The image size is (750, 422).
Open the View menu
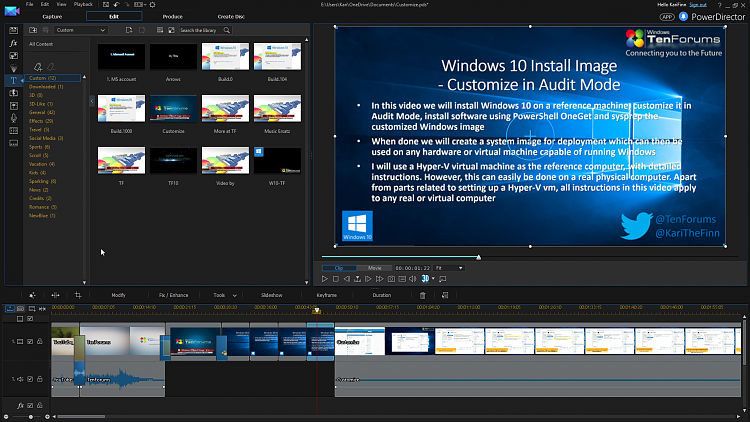click(x=61, y=4)
